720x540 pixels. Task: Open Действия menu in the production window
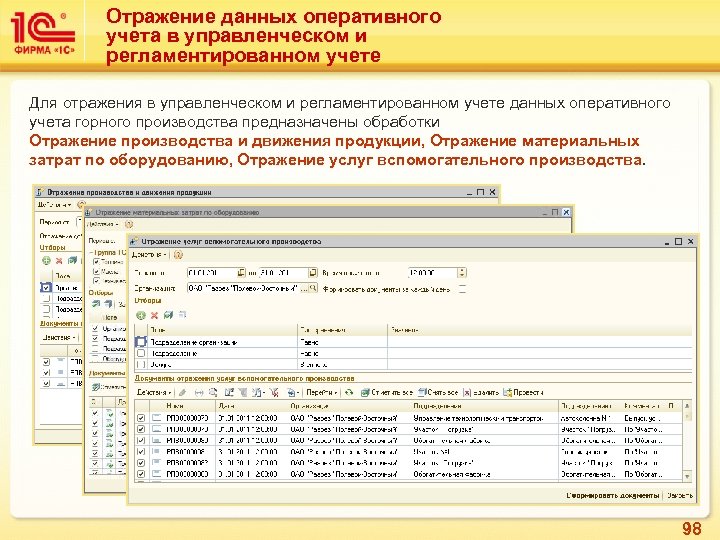(x=55, y=204)
